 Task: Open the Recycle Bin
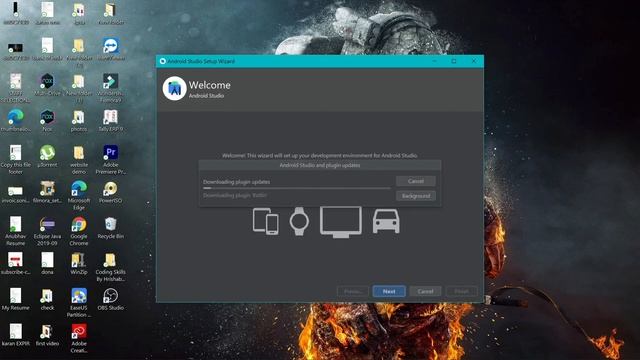point(111,228)
